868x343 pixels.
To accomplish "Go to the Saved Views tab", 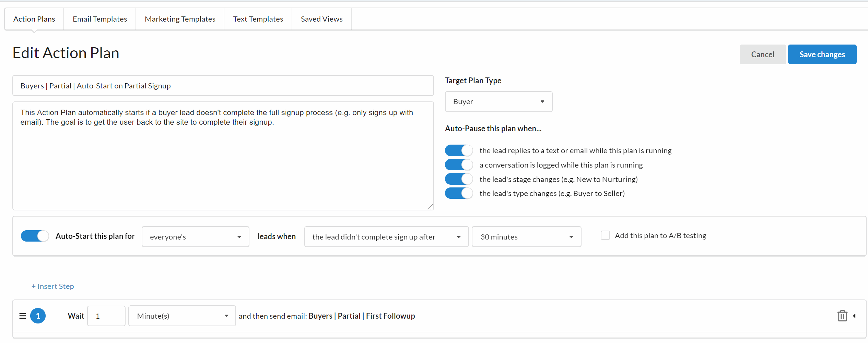I will pyautogui.click(x=321, y=19).
